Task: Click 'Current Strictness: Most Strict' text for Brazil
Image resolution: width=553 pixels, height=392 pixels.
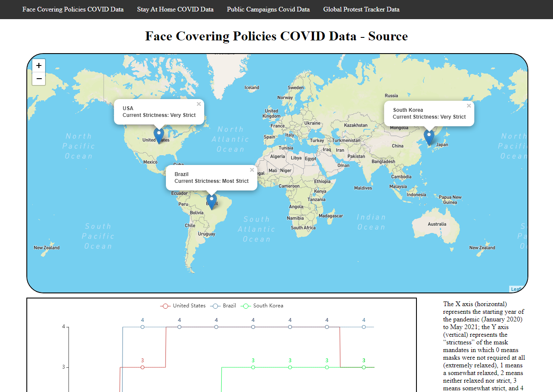Action: (x=211, y=181)
